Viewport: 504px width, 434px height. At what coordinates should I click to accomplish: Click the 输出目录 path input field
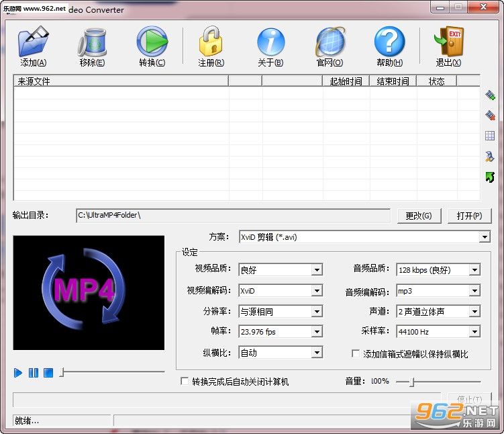tap(233, 216)
